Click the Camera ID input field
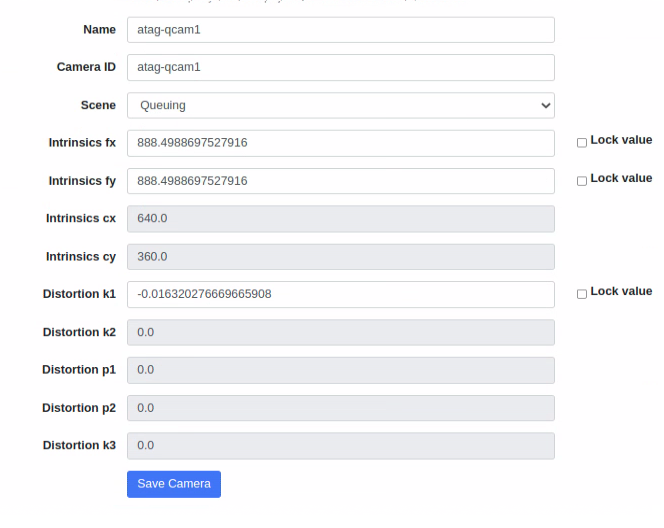Viewport: 664px width, 528px height. 340,68
